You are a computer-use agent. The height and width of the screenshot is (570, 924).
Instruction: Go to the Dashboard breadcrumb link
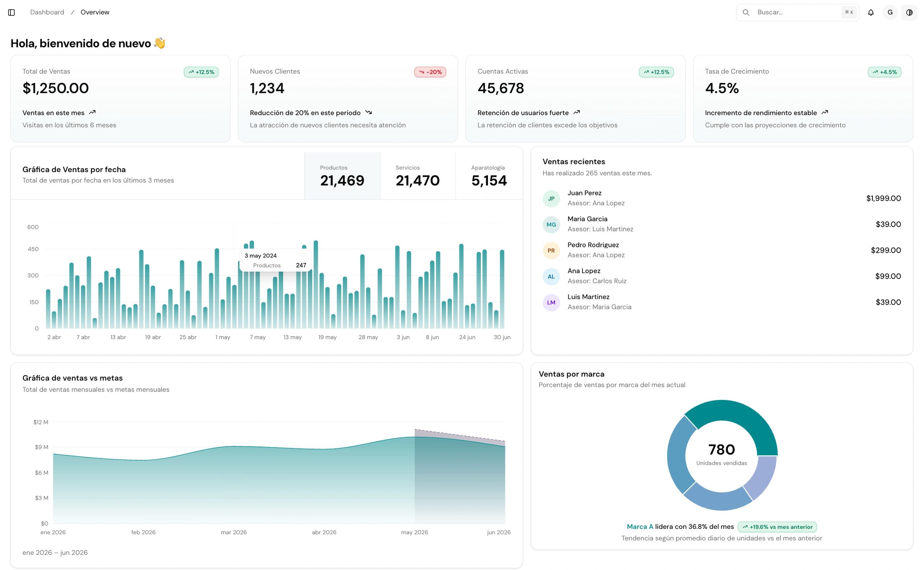(47, 12)
